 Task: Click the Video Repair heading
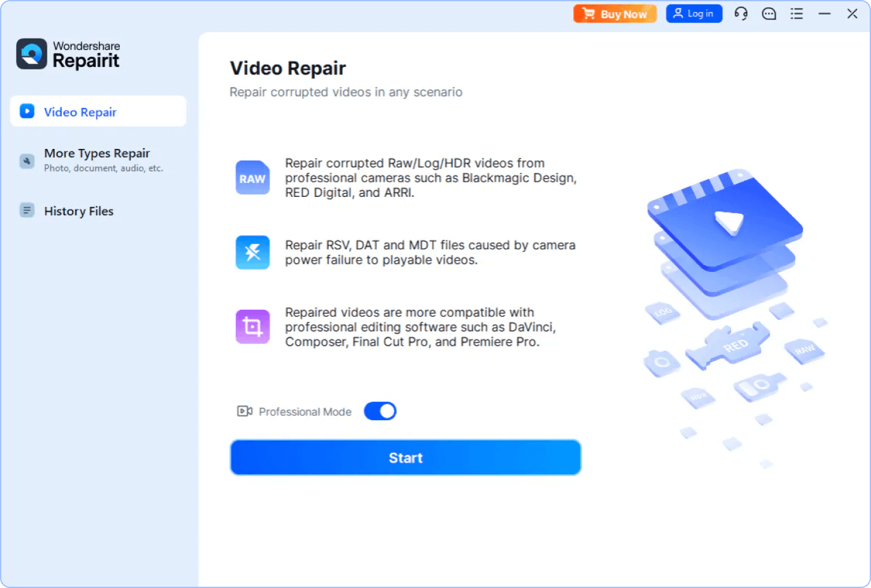288,68
